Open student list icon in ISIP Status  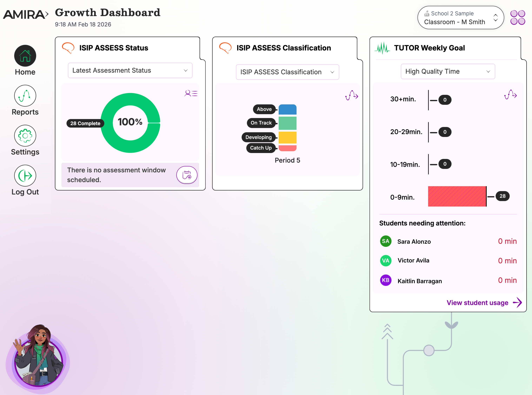pos(191,93)
